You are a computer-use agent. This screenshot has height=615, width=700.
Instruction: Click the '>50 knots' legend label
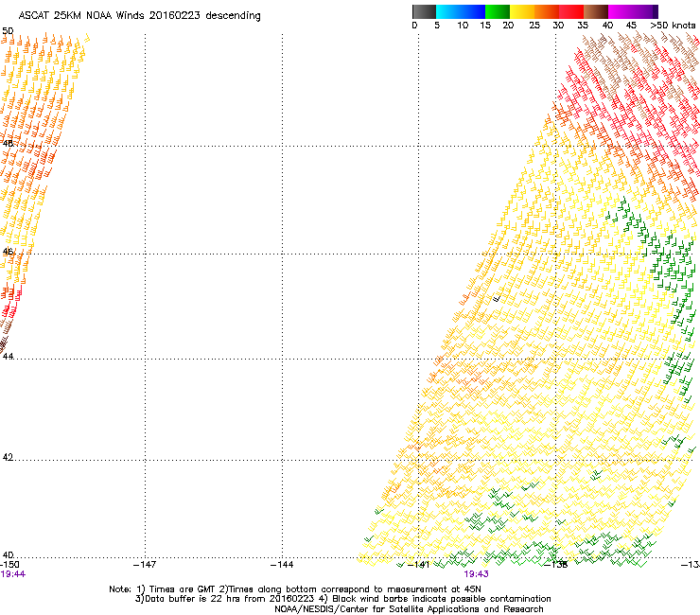[673, 26]
